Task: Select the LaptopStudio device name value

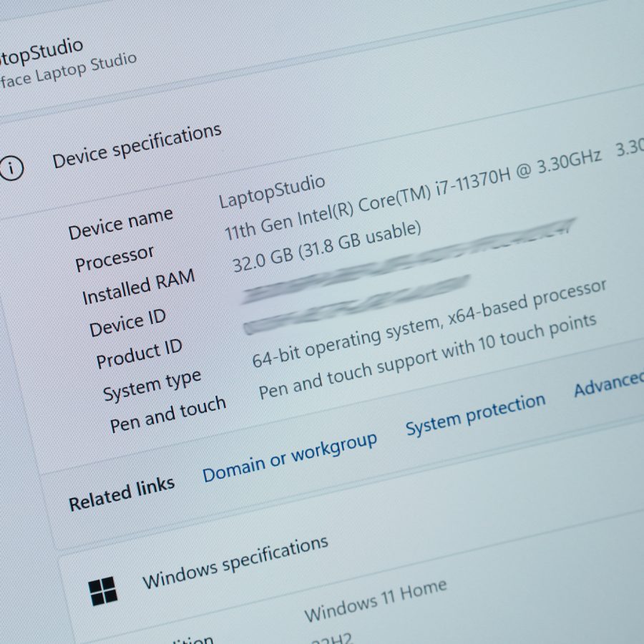Action: tap(272, 191)
